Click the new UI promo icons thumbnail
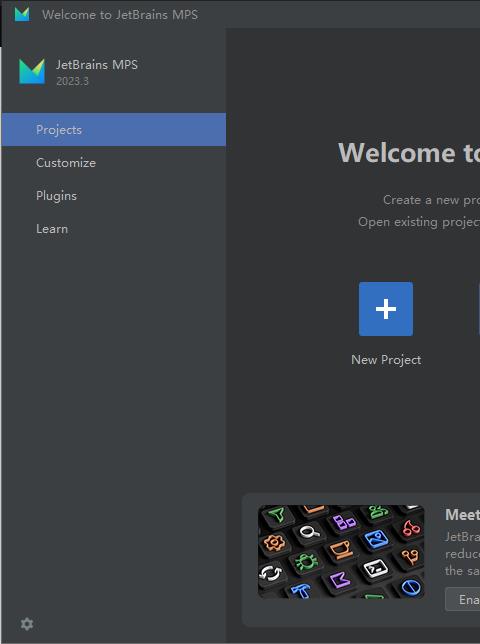This screenshot has height=644, width=480. (341, 552)
